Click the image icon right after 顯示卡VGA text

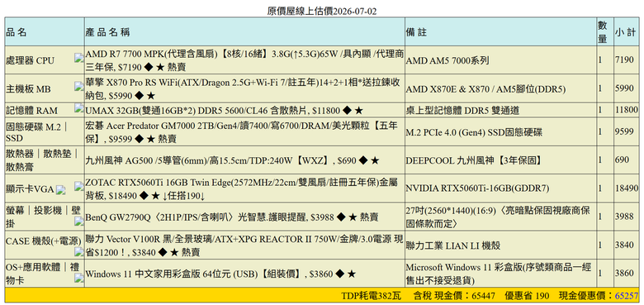pos(61,189)
